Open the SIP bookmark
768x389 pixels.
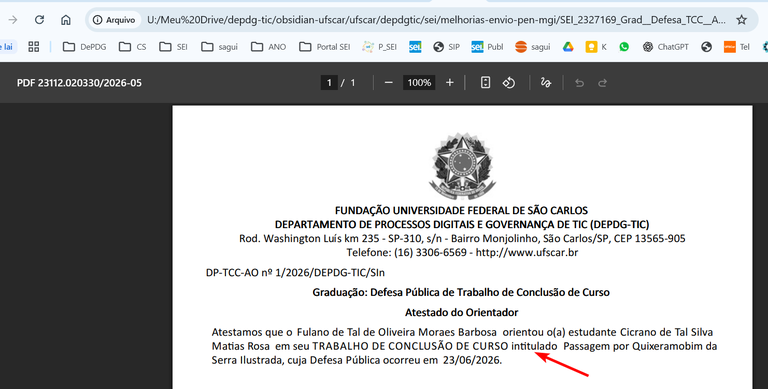(446, 47)
